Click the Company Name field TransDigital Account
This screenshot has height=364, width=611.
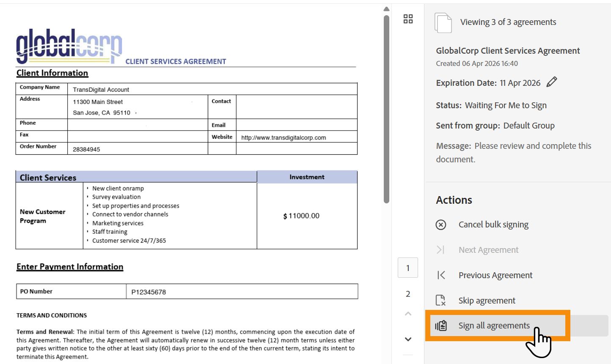(x=212, y=89)
